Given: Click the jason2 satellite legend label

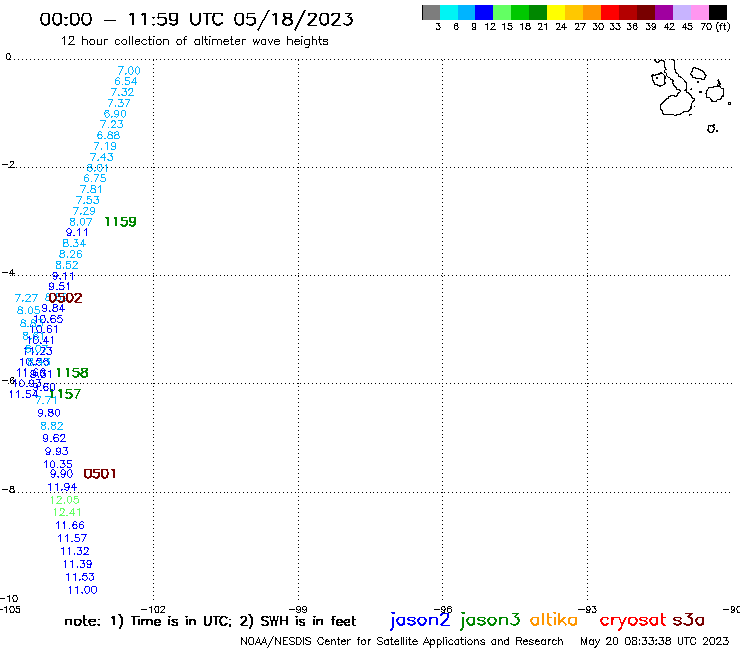Looking at the screenshot, I should point(420,620).
